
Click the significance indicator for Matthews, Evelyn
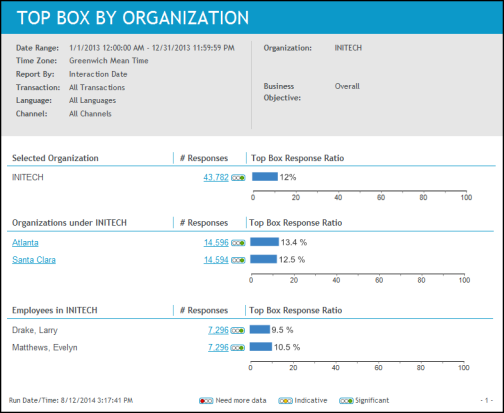[x=238, y=348]
